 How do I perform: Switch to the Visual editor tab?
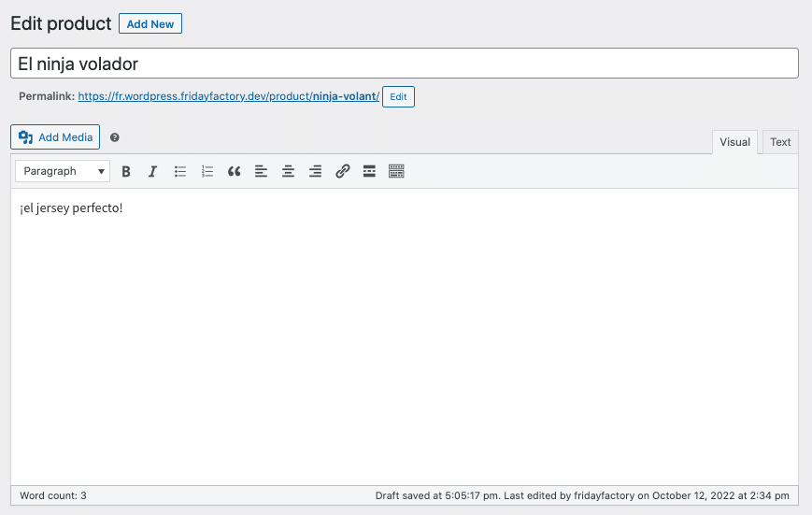pyautogui.click(x=734, y=142)
